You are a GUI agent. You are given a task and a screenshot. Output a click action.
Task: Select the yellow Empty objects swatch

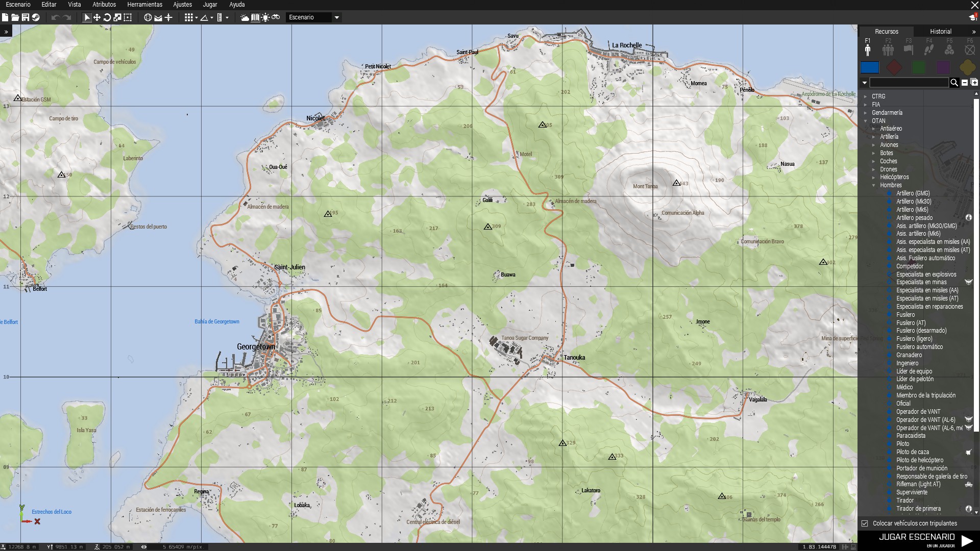click(x=967, y=67)
